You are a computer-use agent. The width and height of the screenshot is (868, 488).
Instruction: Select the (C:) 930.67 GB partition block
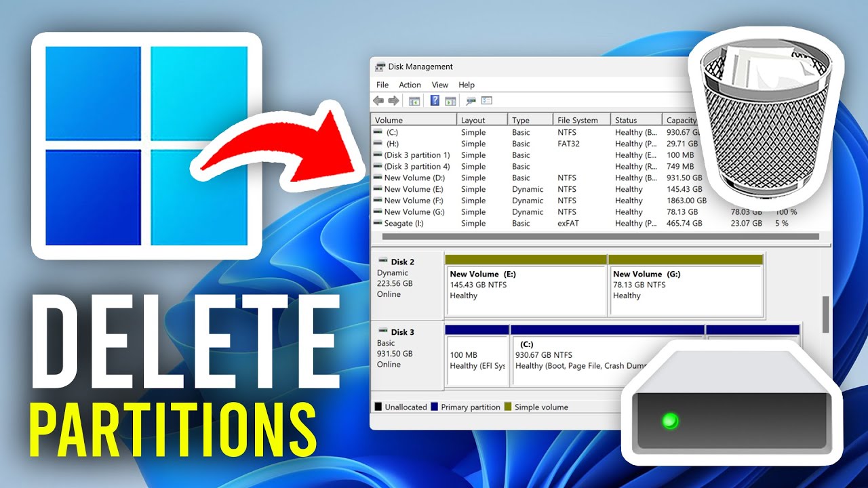point(607,357)
